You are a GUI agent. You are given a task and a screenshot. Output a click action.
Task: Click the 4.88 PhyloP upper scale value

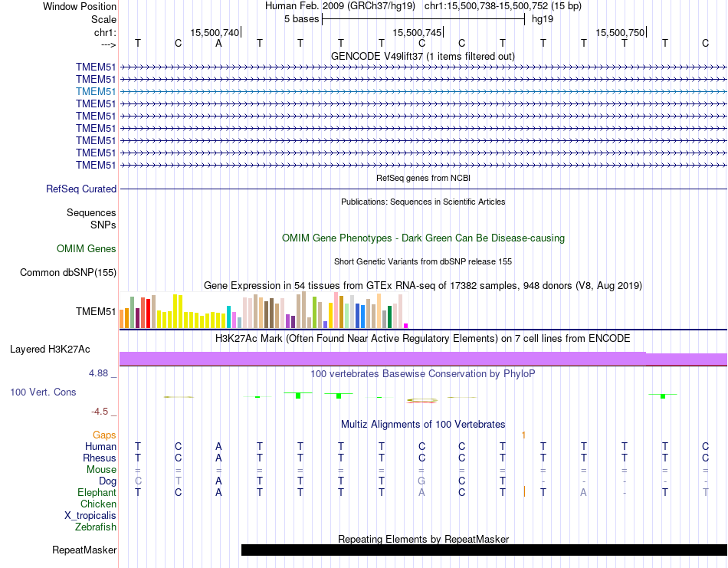[x=98, y=373]
